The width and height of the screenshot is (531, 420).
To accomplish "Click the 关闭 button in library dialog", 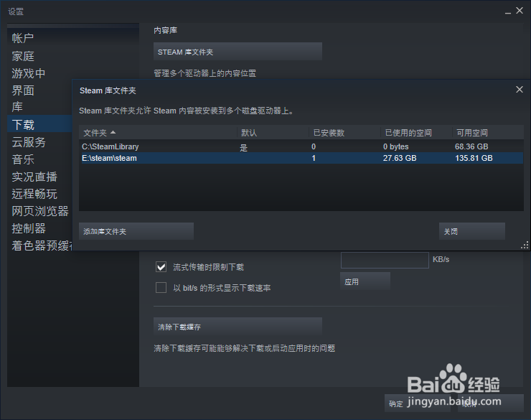I will pyautogui.click(x=472, y=231).
